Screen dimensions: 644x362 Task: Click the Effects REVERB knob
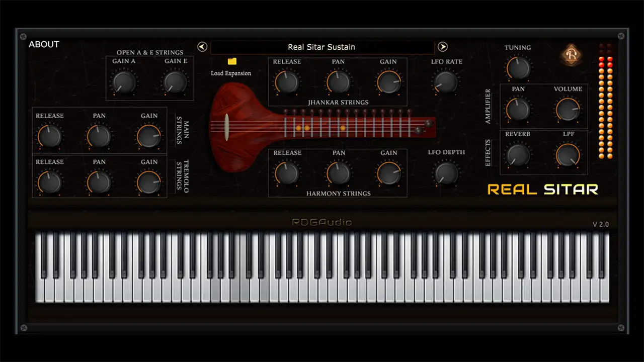(518, 155)
